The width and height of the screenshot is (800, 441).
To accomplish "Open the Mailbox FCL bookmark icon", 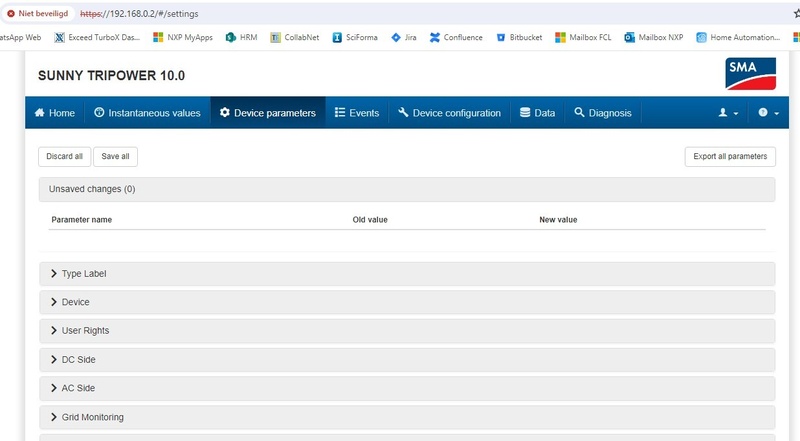I will pos(560,37).
